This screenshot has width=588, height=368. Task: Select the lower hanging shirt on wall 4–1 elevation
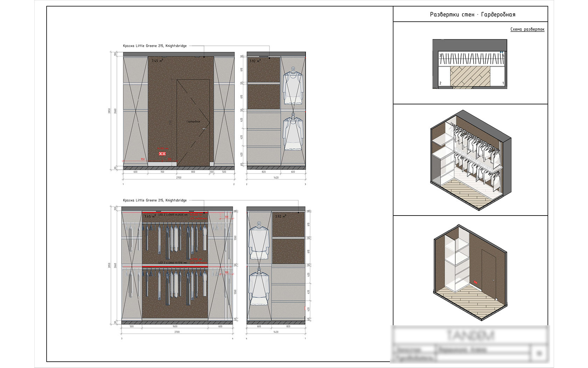259,287
